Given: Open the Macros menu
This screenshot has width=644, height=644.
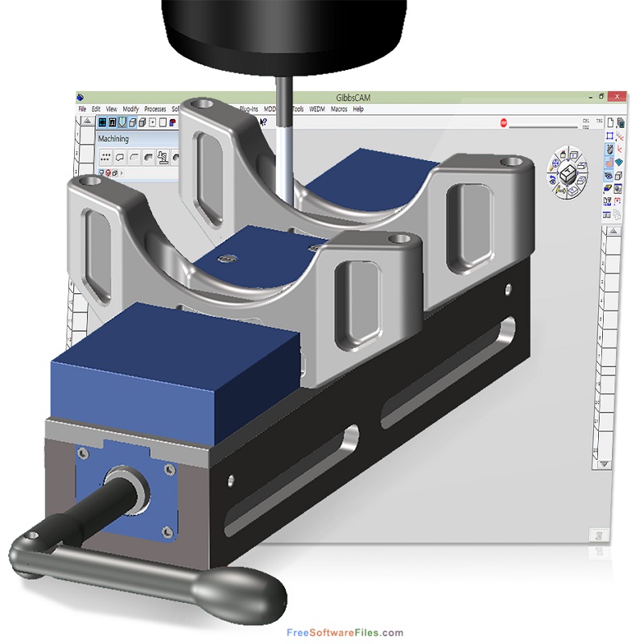Looking at the screenshot, I should pos(339,109).
